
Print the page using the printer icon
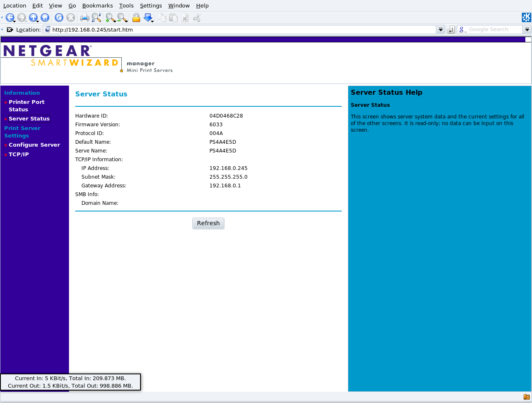click(85, 17)
